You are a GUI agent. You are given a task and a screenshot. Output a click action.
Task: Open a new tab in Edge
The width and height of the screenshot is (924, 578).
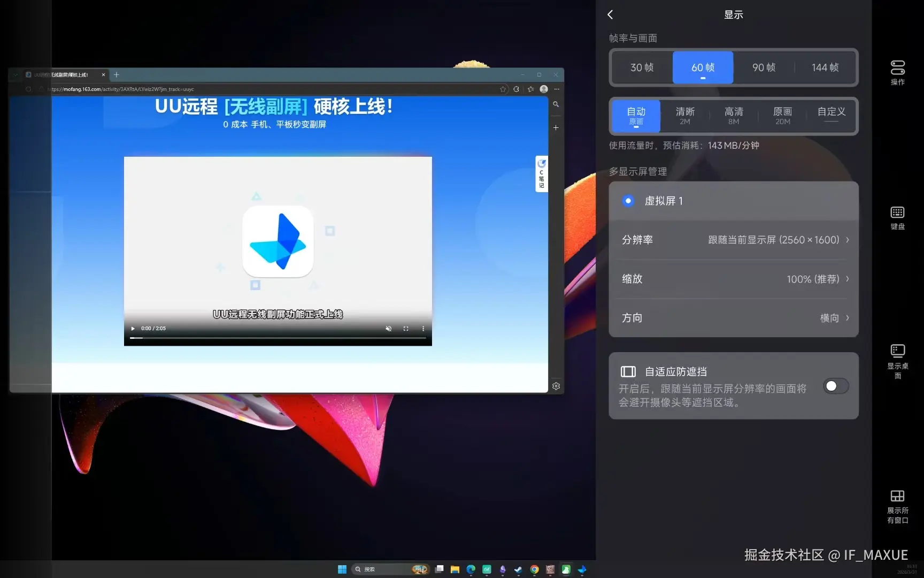click(x=117, y=75)
